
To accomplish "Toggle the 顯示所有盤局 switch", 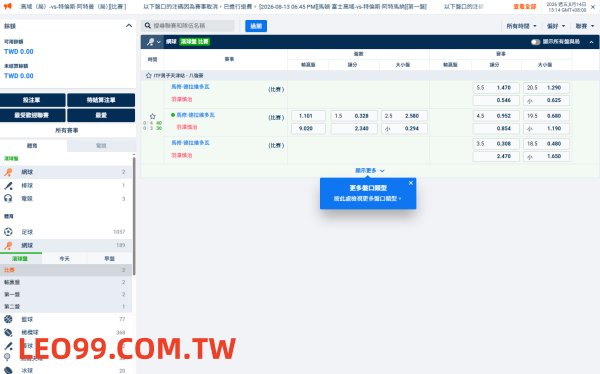I will coord(535,42).
